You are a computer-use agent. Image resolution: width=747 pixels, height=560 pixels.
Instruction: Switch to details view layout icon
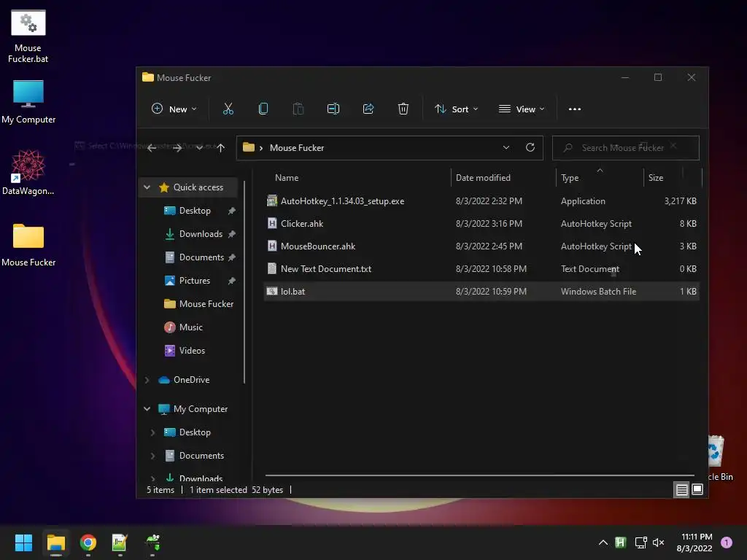click(x=682, y=489)
